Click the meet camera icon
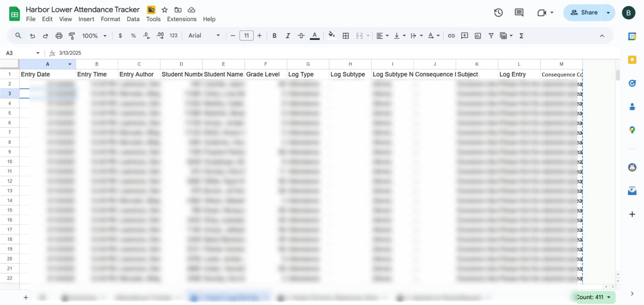Screen dimensions: 644x305 click(542, 13)
